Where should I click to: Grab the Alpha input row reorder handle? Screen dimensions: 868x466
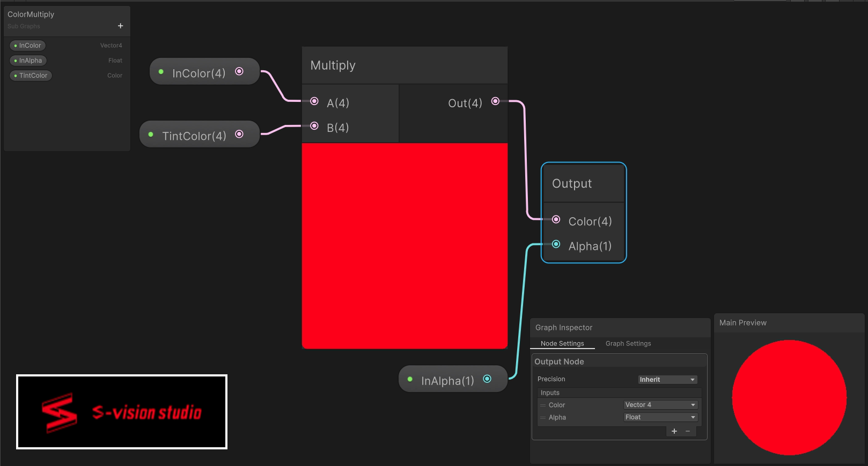tap(543, 417)
